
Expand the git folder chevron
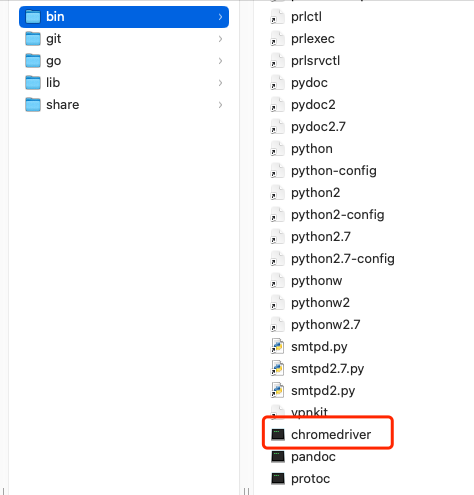point(220,39)
